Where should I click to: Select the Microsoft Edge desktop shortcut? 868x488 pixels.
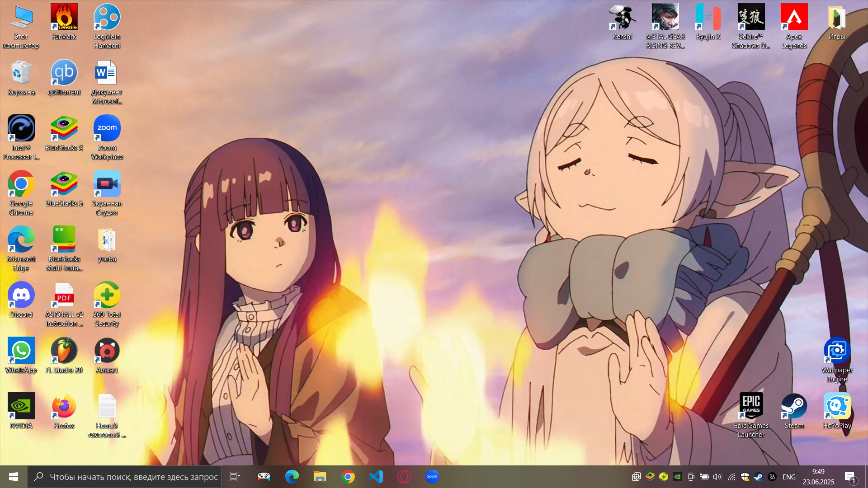pyautogui.click(x=21, y=249)
